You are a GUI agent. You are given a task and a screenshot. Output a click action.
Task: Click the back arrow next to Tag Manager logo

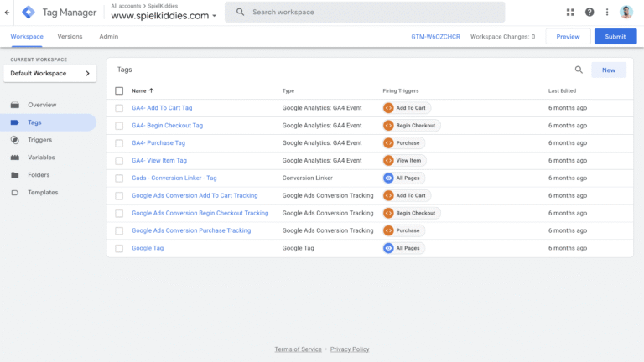click(x=8, y=13)
